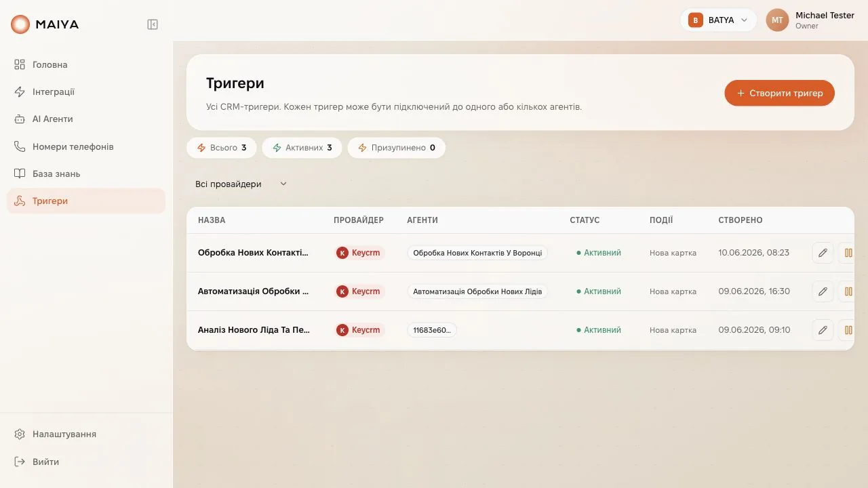Click Keycrm badge in Автоматизація Обробки row
The image size is (868, 488).
(x=359, y=291)
